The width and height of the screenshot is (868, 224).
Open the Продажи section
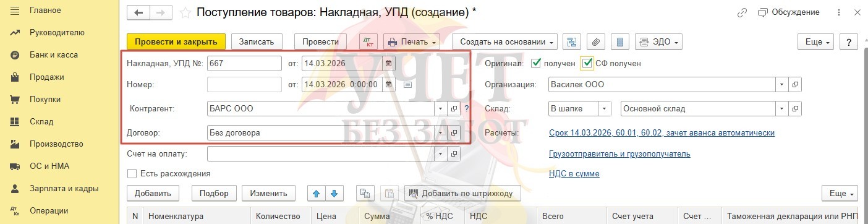tap(46, 77)
